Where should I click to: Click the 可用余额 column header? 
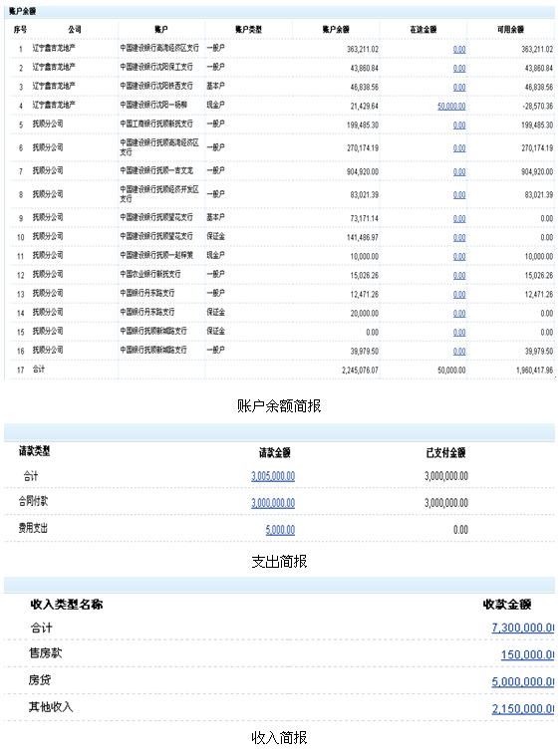(510, 29)
